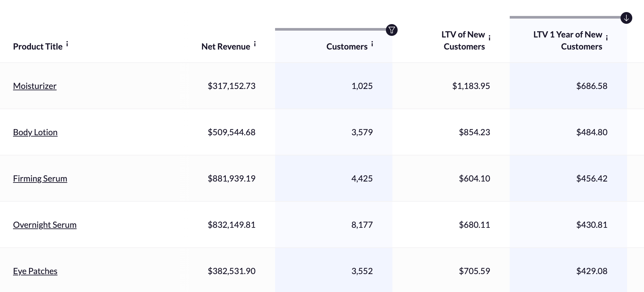Select the Eye Patches revenue cell
The image size is (644, 292).
pos(231,271)
